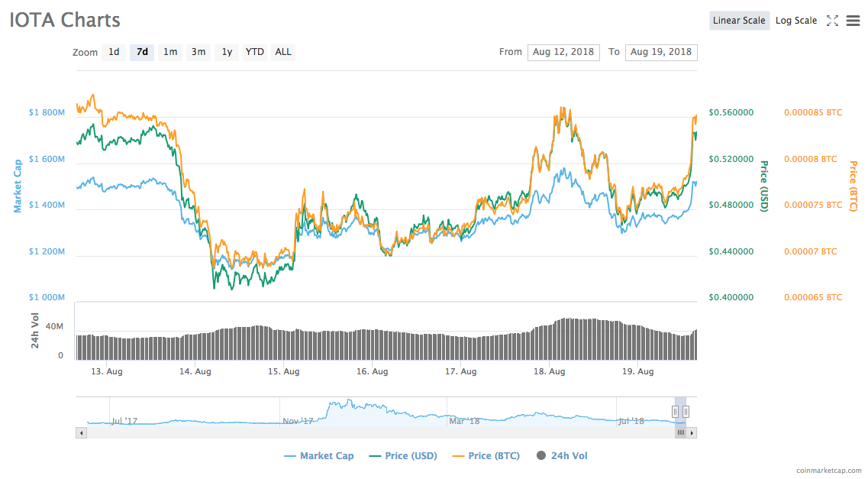Select the 1m zoom preset
868x479 pixels.
tap(170, 52)
